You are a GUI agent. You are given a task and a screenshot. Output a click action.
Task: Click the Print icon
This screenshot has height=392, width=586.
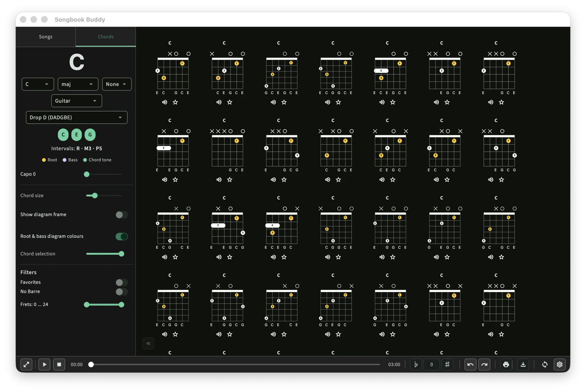click(506, 365)
